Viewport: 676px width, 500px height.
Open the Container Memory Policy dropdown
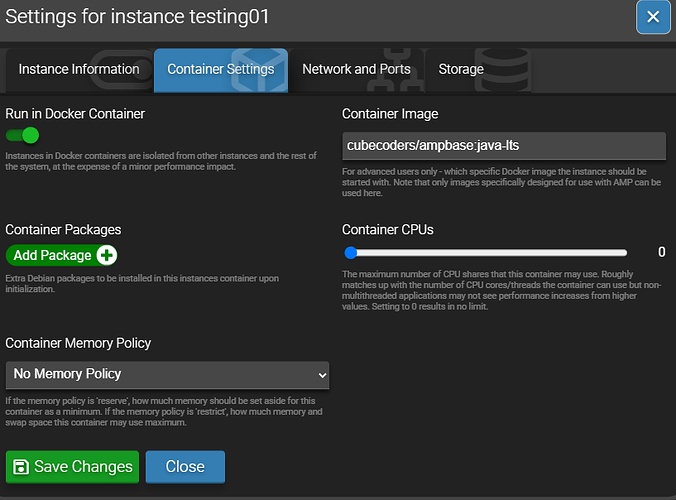tap(167, 374)
